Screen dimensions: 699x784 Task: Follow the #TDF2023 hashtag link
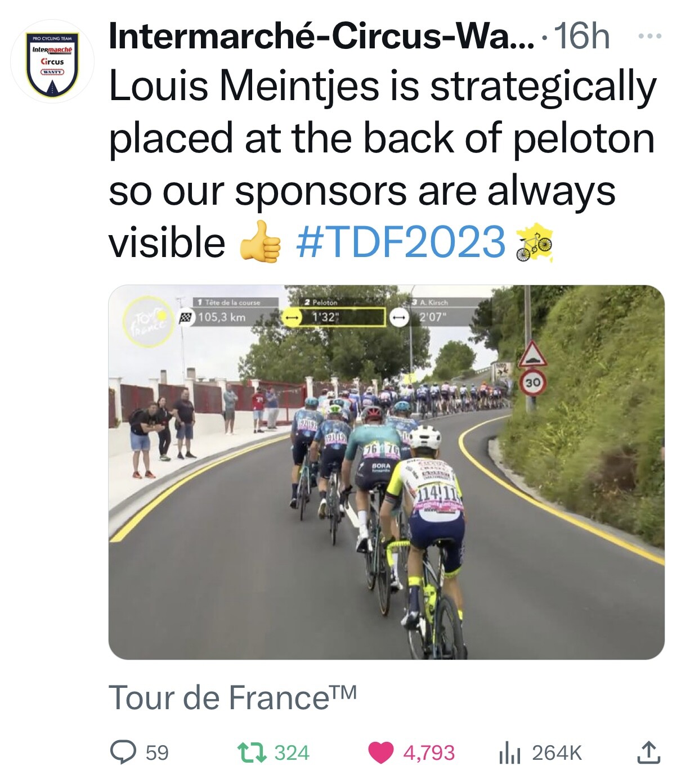coord(400,242)
